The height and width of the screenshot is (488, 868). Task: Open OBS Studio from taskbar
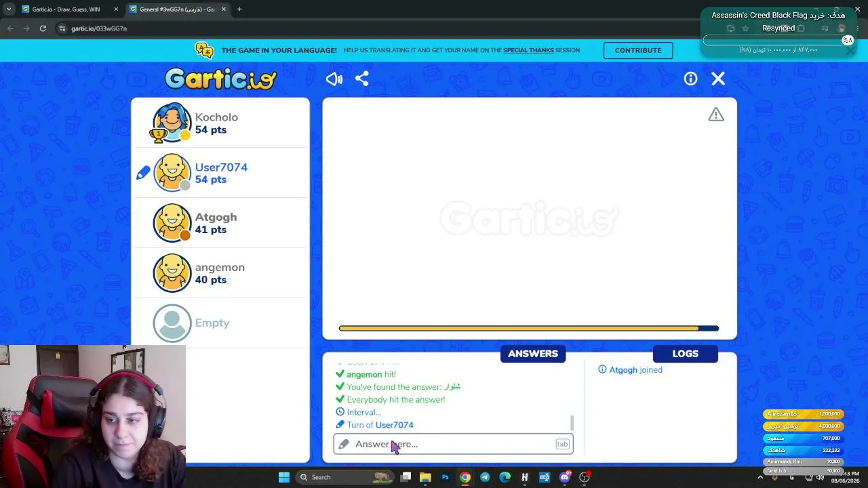tap(585, 477)
